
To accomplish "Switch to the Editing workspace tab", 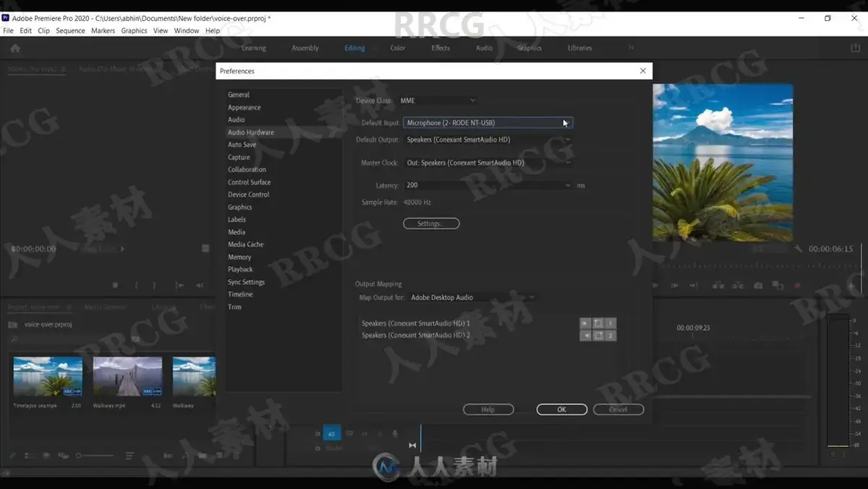I will point(354,48).
